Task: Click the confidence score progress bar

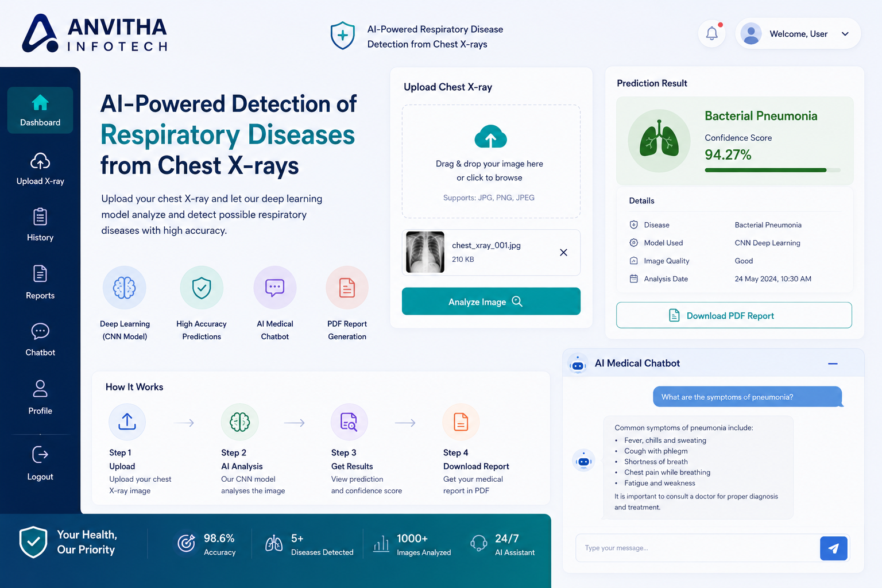Action: pos(772,170)
